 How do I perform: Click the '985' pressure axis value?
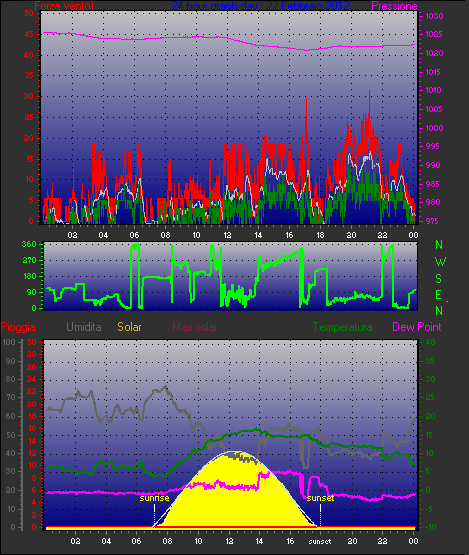click(x=433, y=184)
